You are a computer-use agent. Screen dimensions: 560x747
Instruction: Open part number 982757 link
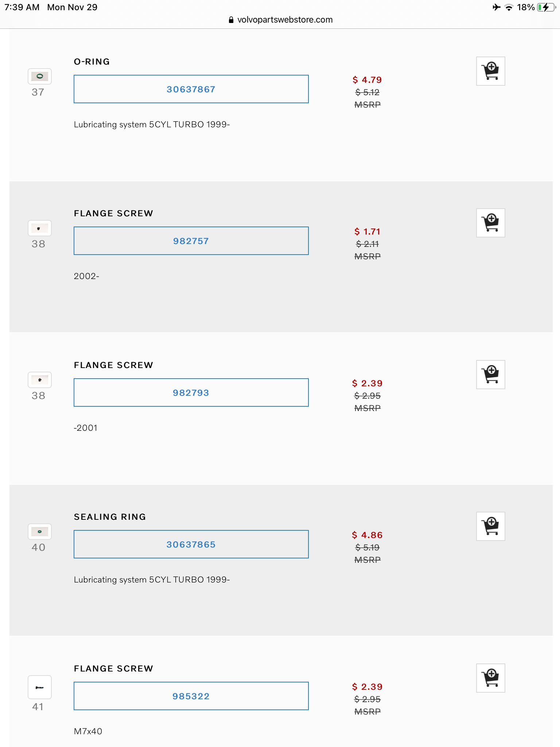coord(191,241)
